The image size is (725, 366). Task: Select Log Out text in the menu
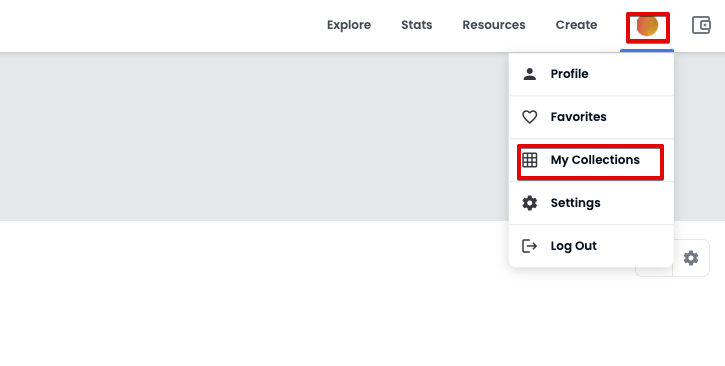573,246
